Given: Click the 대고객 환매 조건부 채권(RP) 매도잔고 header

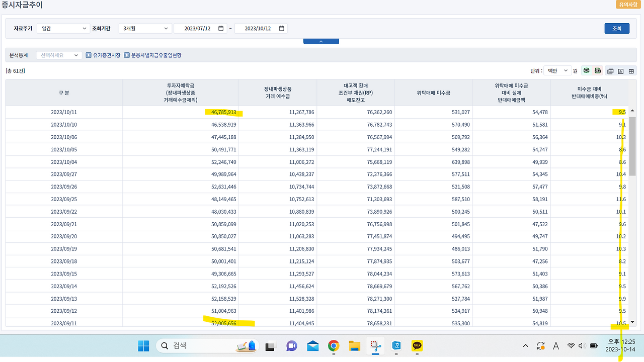Looking at the screenshot, I should point(356,93).
